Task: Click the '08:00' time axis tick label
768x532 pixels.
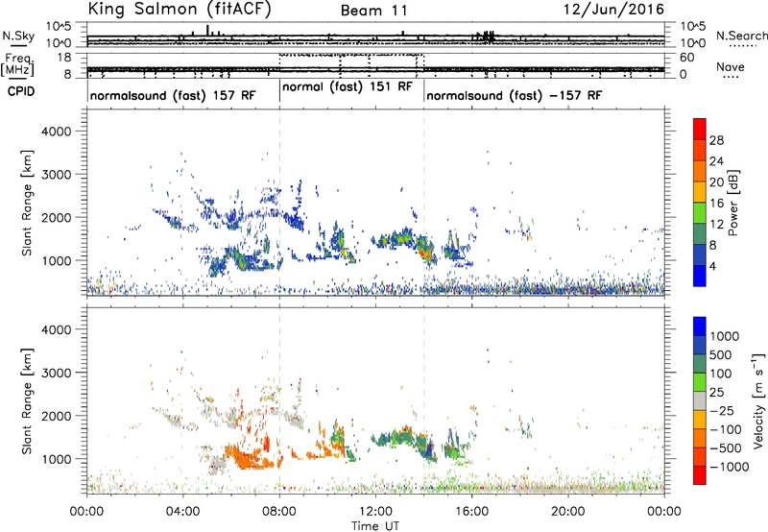Action: [279, 512]
